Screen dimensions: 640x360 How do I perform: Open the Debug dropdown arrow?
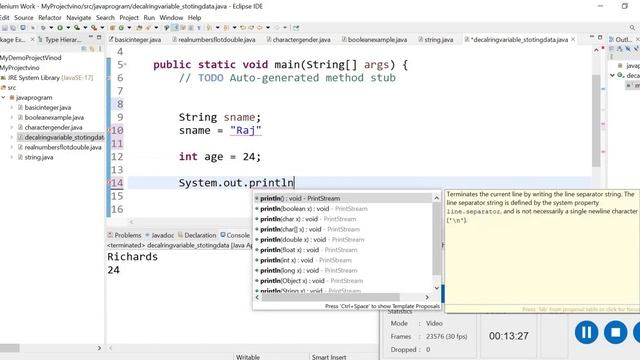click(x=51, y=28)
